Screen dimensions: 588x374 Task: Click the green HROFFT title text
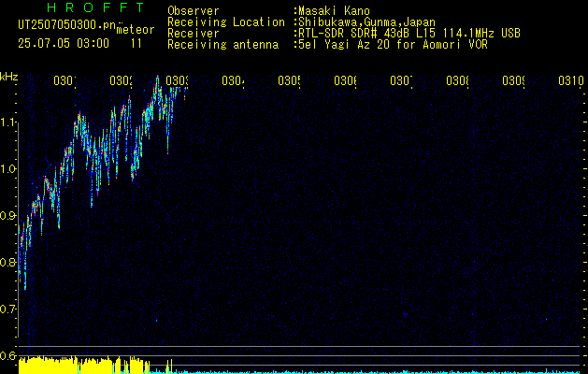(x=96, y=7)
